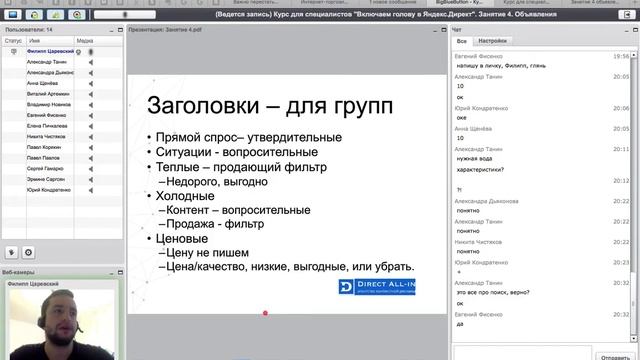
Task: Click the headset audio toolbar icon
Action: (34, 15)
